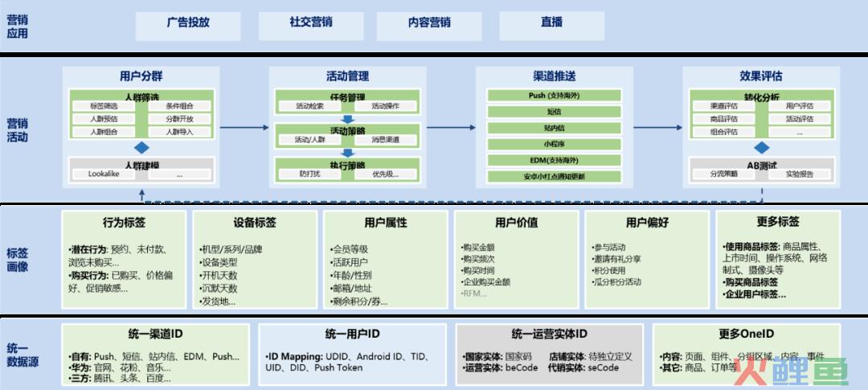This screenshot has width=868, height=390.
Task: Click the 条件组合 cell
Action: (x=179, y=106)
